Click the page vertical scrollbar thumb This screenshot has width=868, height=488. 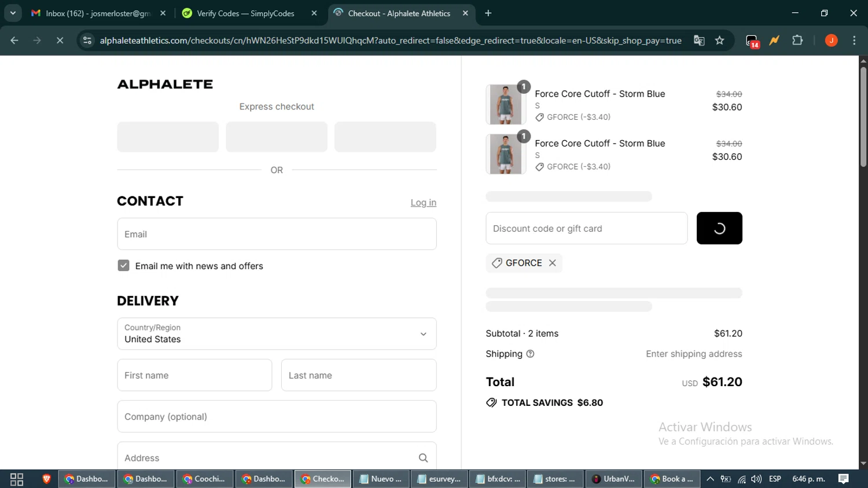863,116
